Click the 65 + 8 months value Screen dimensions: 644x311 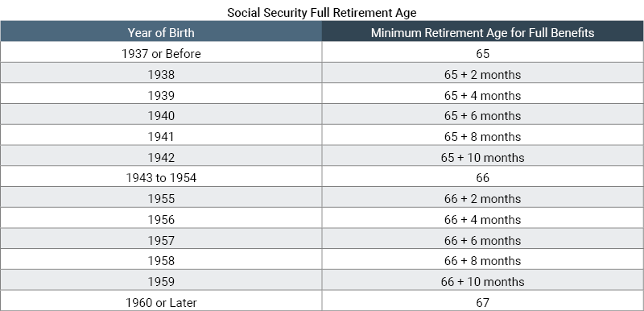482,137
